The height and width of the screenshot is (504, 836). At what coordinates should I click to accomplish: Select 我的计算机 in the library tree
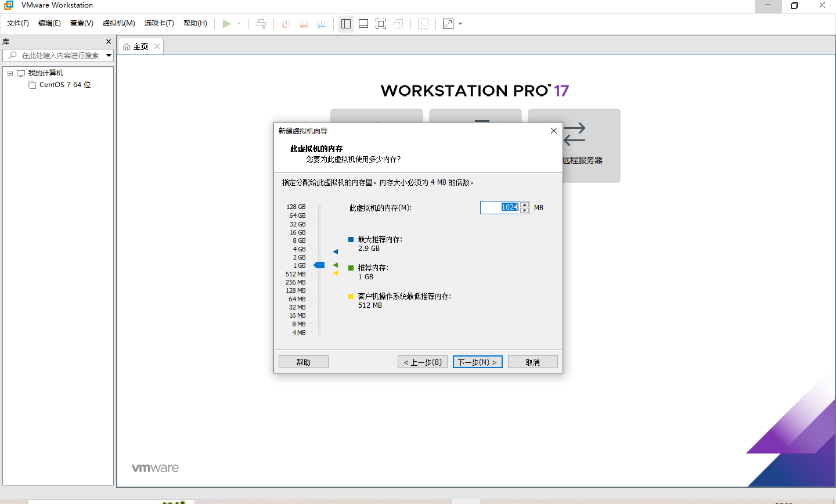click(x=46, y=73)
